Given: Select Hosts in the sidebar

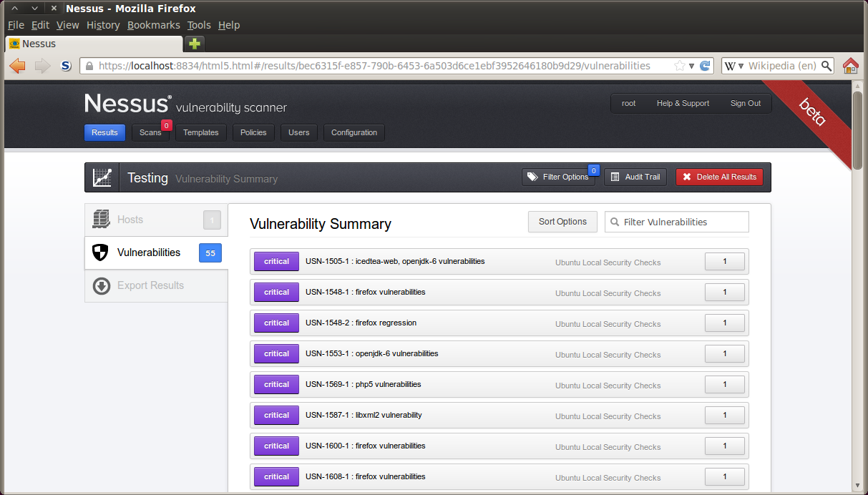Looking at the screenshot, I should (x=156, y=220).
